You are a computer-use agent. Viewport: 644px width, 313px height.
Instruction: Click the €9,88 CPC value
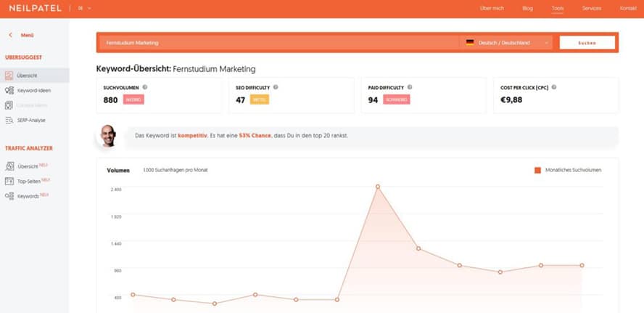coord(511,99)
